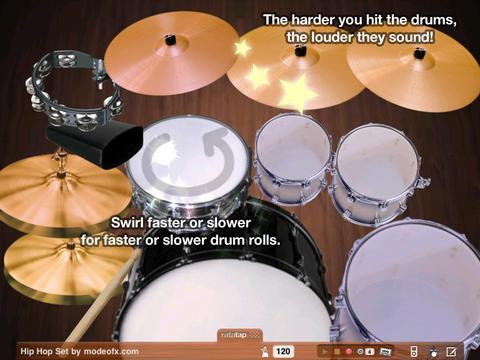Strike the black cowbell
480x360 pixels.
[95, 144]
